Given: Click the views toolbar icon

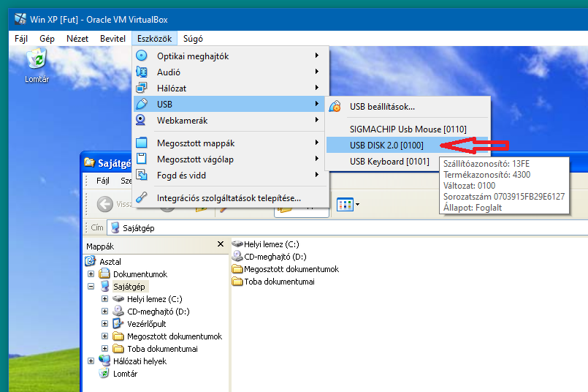Looking at the screenshot, I should pos(345,204).
